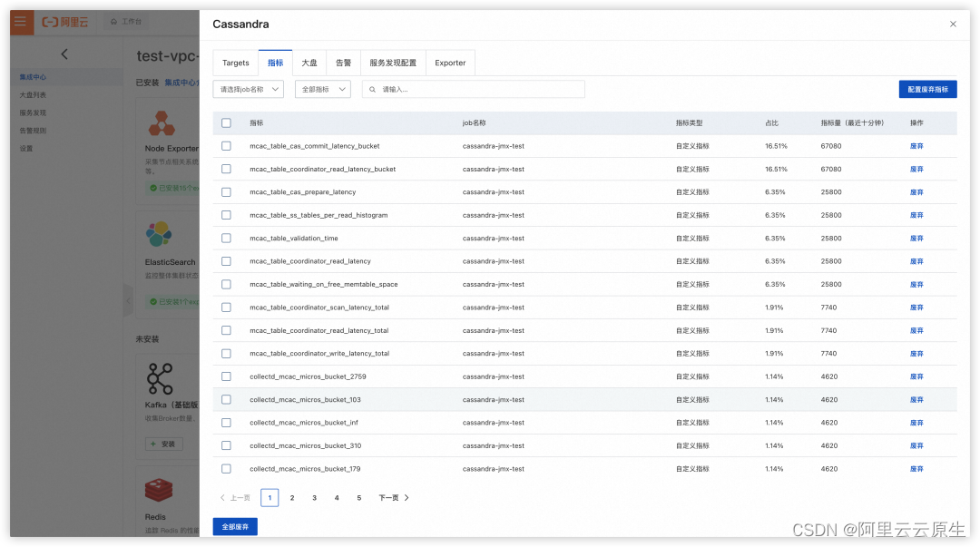Image resolution: width=980 pixels, height=547 pixels.
Task: Switch to the 指标 tab
Action: (x=275, y=63)
